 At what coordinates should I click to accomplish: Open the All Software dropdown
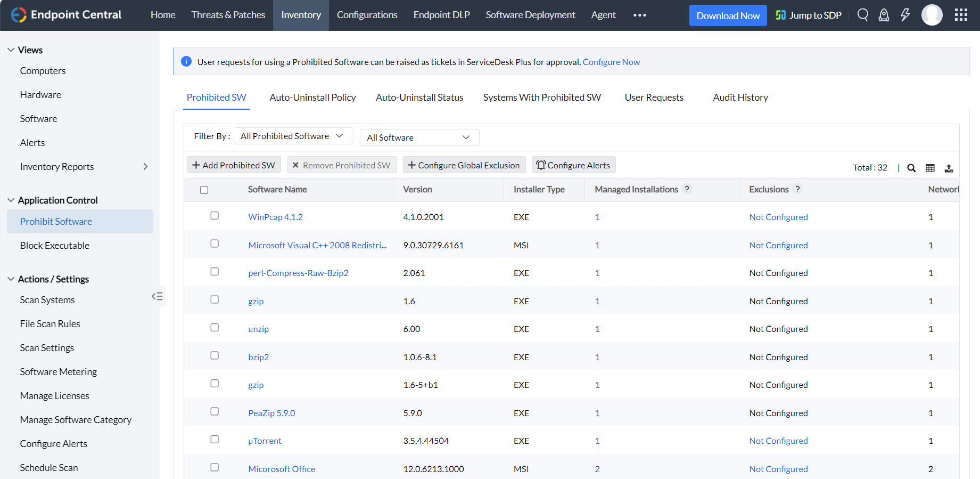419,137
